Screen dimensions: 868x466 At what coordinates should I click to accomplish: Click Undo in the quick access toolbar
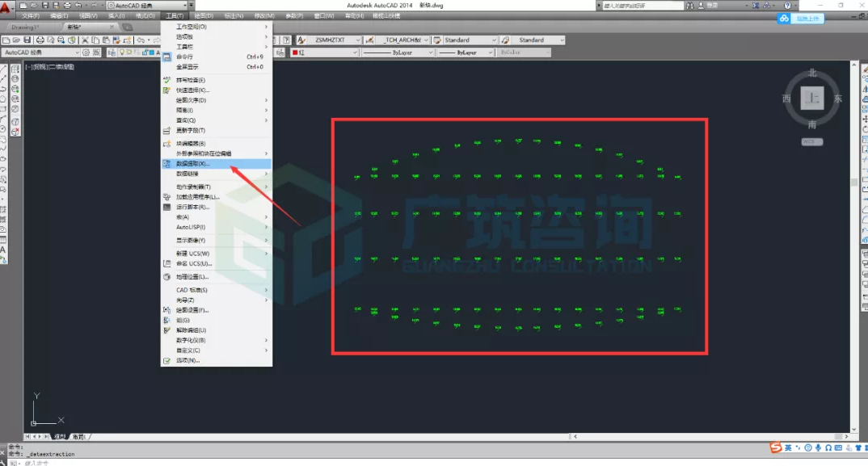(78, 5)
